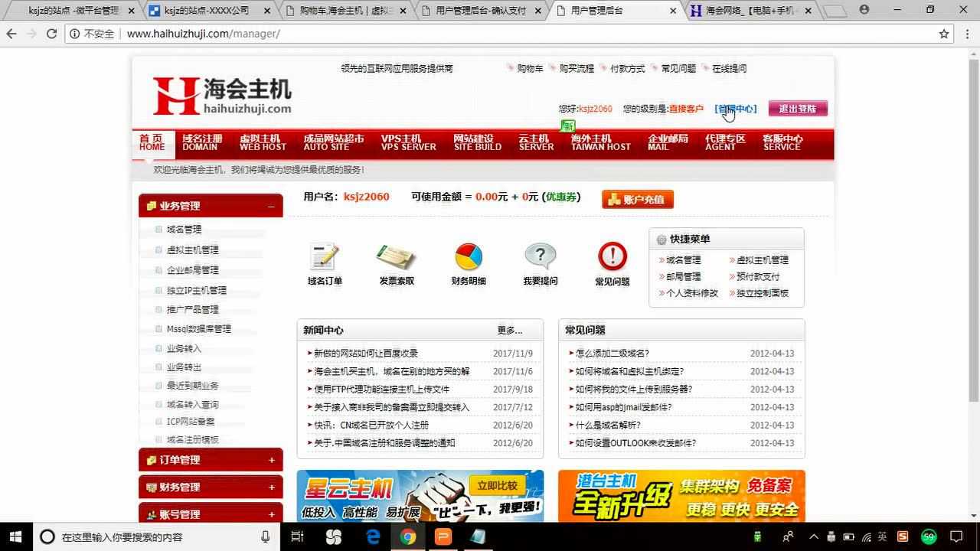This screenshot has width=980, height=551.
Task: Switch to 用户管理后台-确认支付 browser tab
Action: [482, 11]
